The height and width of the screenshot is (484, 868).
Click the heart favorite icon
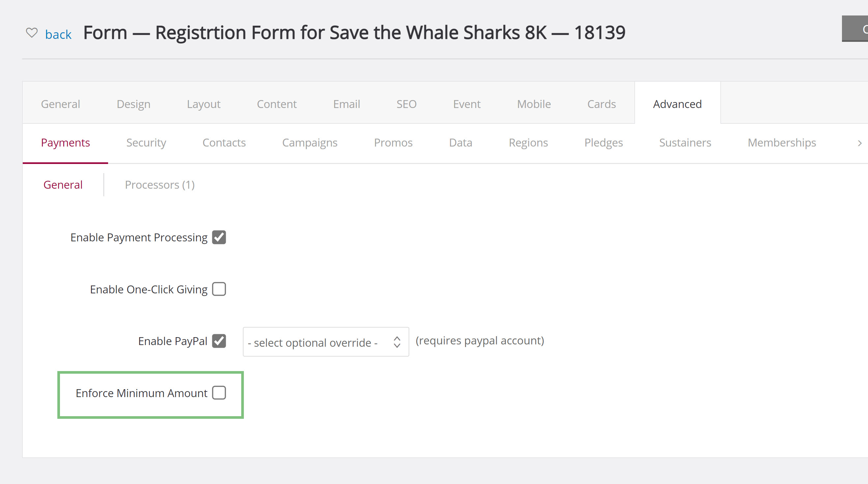(x=32, y=33)
